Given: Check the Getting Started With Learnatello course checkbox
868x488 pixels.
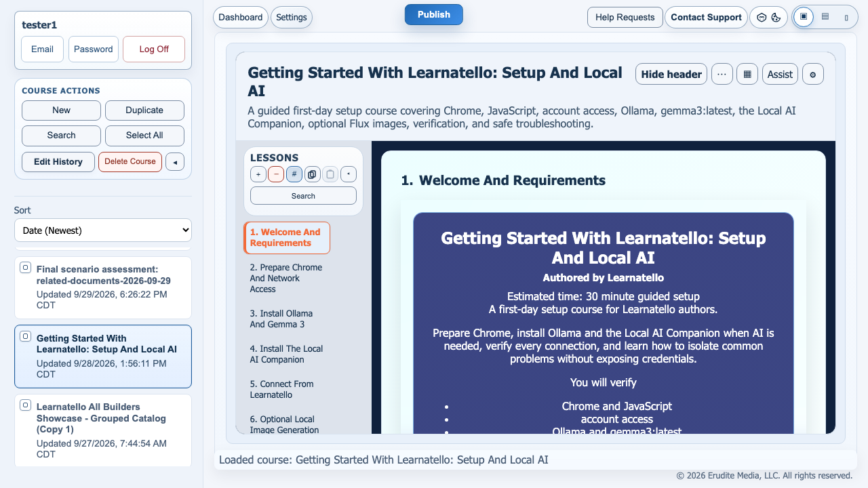Looking at the screenshot, I should 25,336.
